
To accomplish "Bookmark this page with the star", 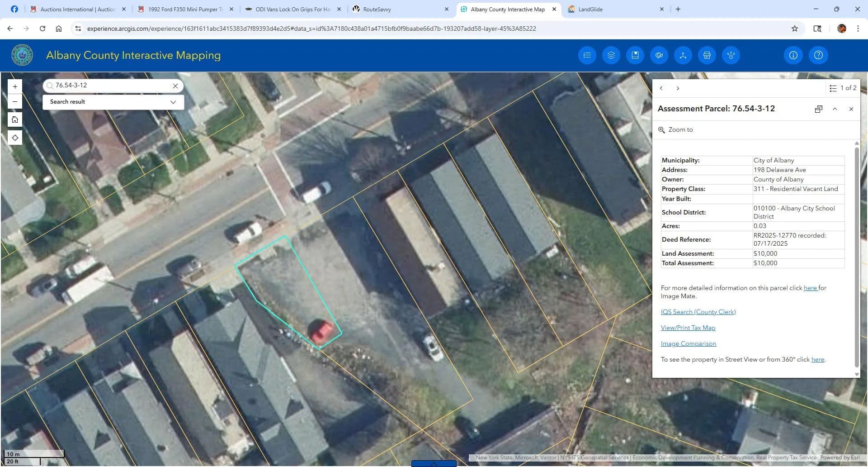I will coord(795,29).
